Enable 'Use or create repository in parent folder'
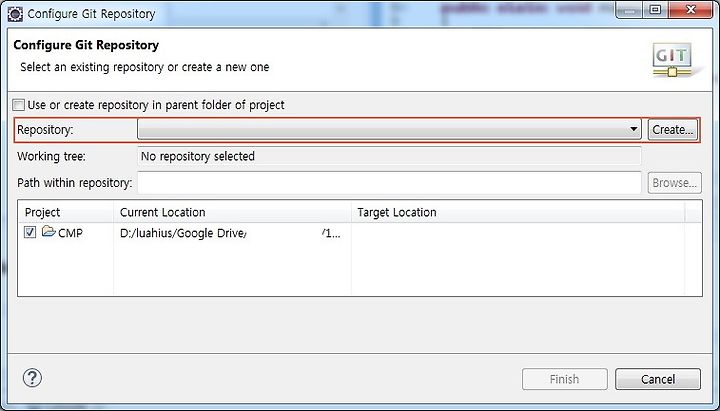 [x=19, y=105]
